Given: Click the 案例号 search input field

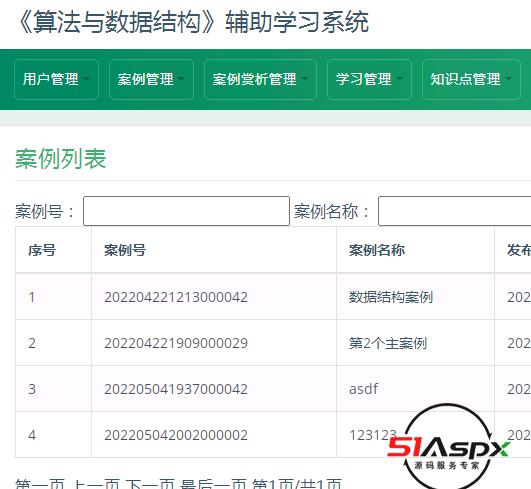Looking at the screenshot, I should 186,211.
